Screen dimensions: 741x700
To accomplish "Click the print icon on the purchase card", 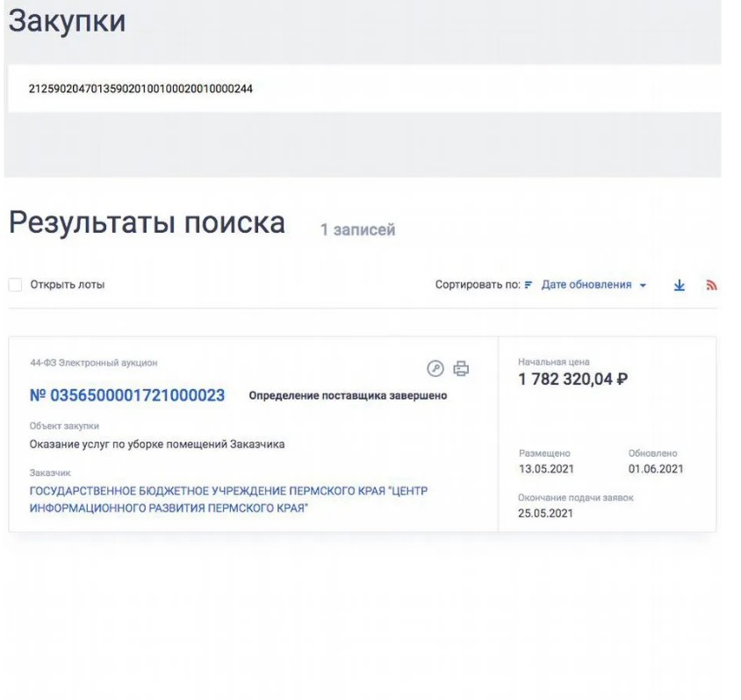I will [461, 368].
